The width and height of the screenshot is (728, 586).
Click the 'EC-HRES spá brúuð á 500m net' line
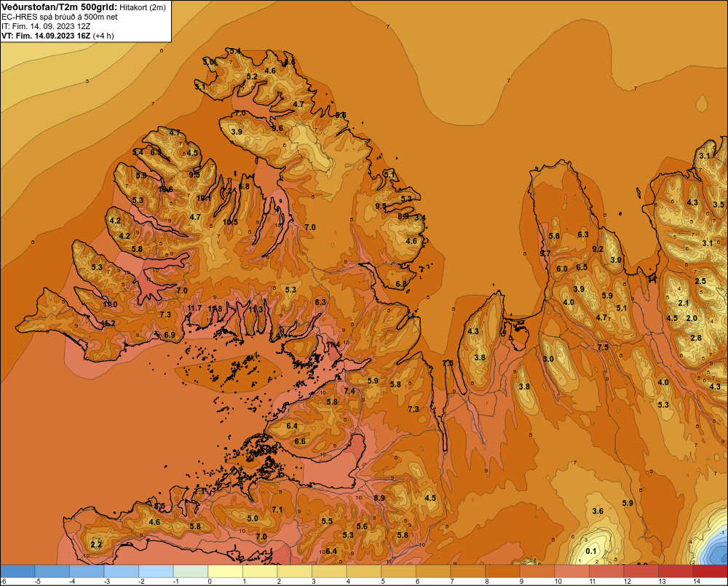pos(59,17)
